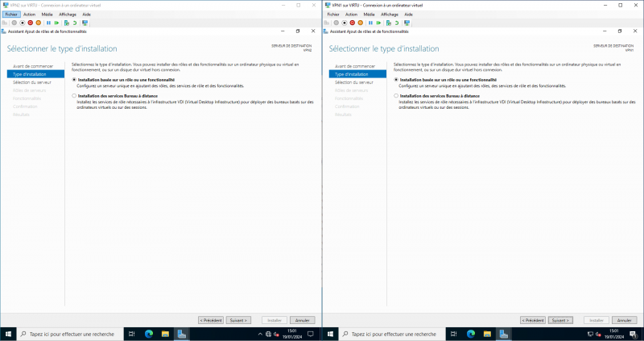Click Ctrl+Alt+Del icon in VPN2 toolbar
The width and height of the screenshot is (644, 341).
coord(5,23)
